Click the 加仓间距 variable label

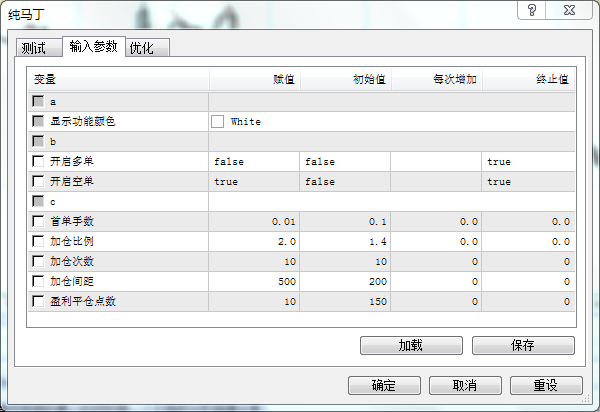(x=72, y=281)
